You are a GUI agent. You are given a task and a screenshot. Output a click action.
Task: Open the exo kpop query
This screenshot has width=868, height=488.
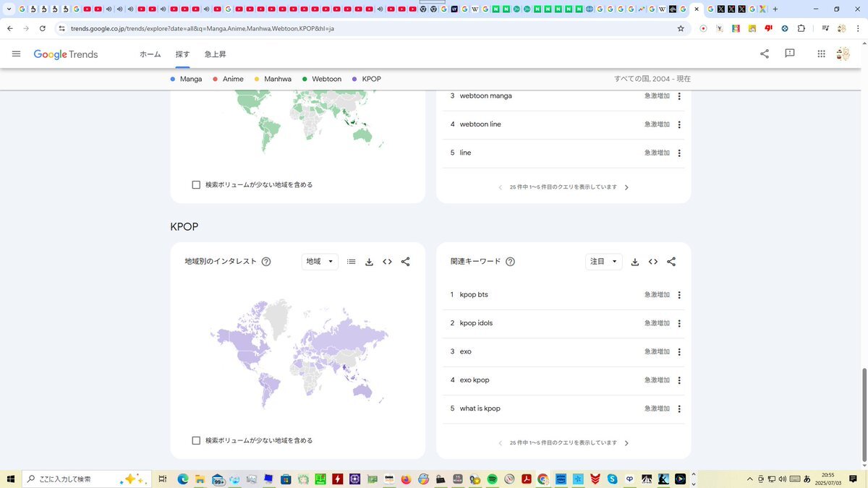pyautogui.click(x=475, y=380)
